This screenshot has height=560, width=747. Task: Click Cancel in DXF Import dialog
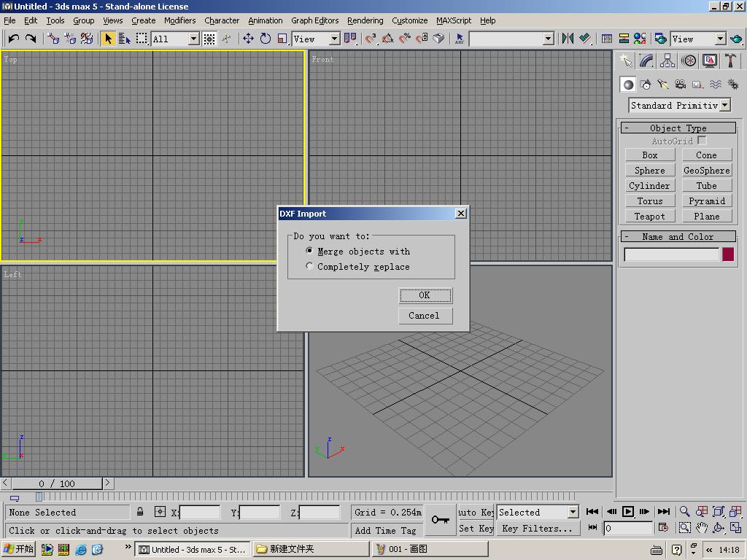425,316
